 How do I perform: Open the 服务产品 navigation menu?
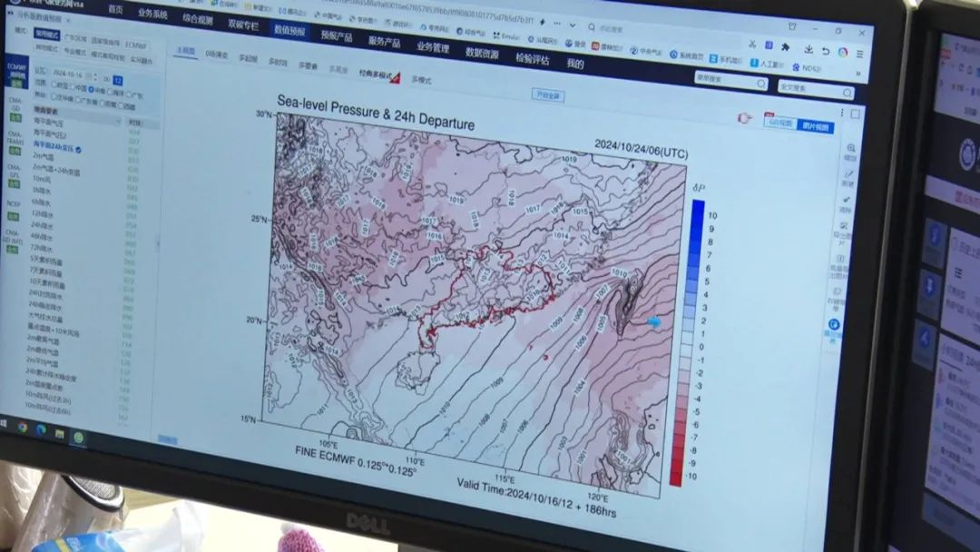(x=384, y=41)
